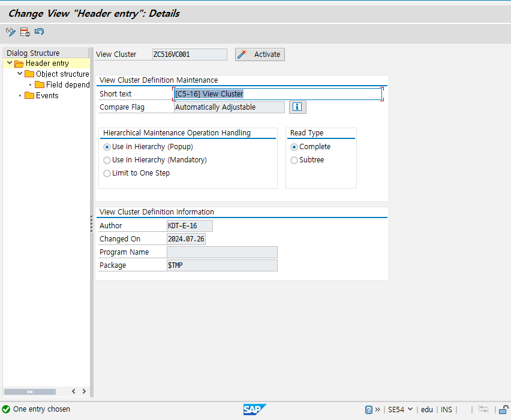Click the Author field KDT-E-16
The width and height of the screenshot is (511, 420).
coord(190,226)
